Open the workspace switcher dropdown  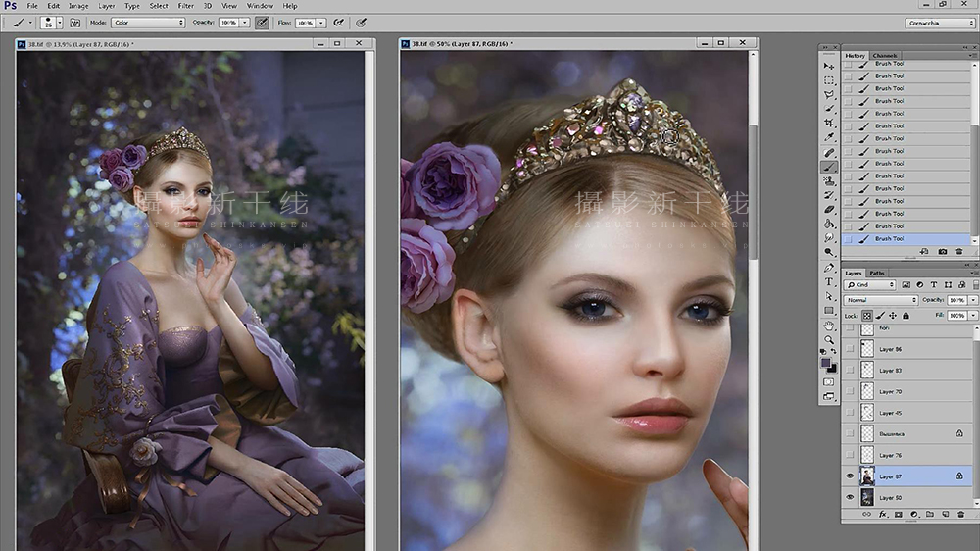click(x=940, y=23)
